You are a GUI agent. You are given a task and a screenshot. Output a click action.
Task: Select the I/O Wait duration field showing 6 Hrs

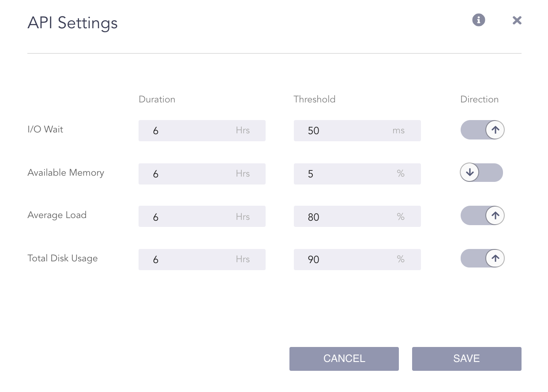[202, 131]
